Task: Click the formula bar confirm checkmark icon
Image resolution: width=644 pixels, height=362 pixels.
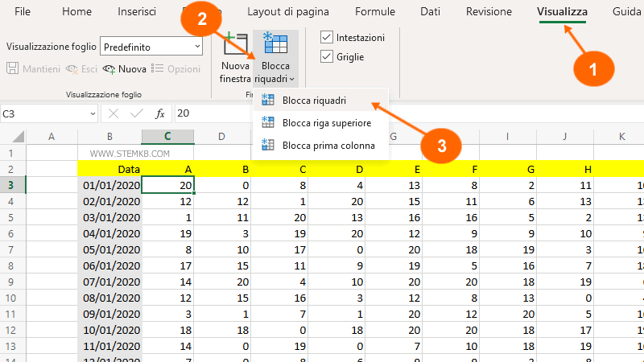Action: [x=137, y=113]
